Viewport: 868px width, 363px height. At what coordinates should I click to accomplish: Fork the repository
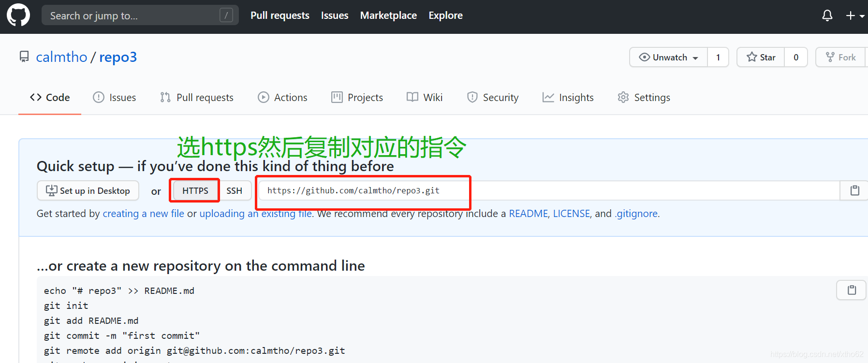point(841,57)
